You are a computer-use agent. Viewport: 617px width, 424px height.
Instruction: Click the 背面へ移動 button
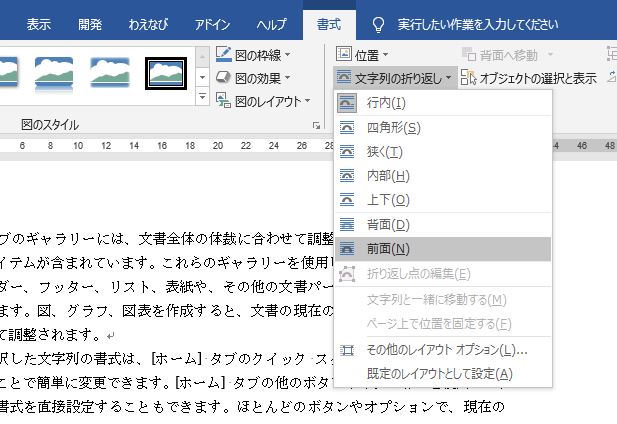click(x=500, y=55)
